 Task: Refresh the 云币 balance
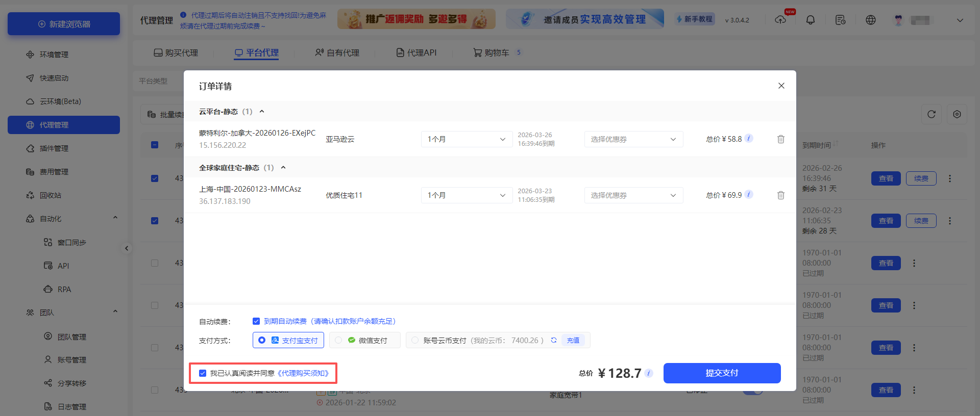tap(554, 340)
